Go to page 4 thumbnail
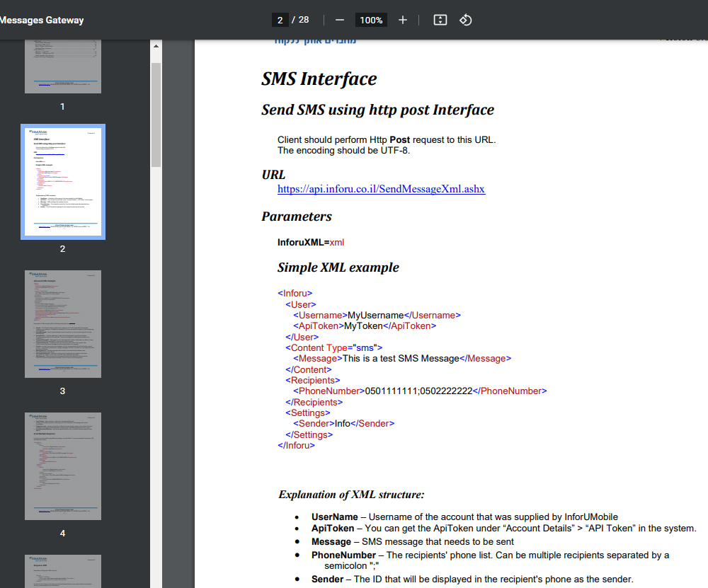The height and width of the screenshot is (588, 708). [x=63, y=466]
